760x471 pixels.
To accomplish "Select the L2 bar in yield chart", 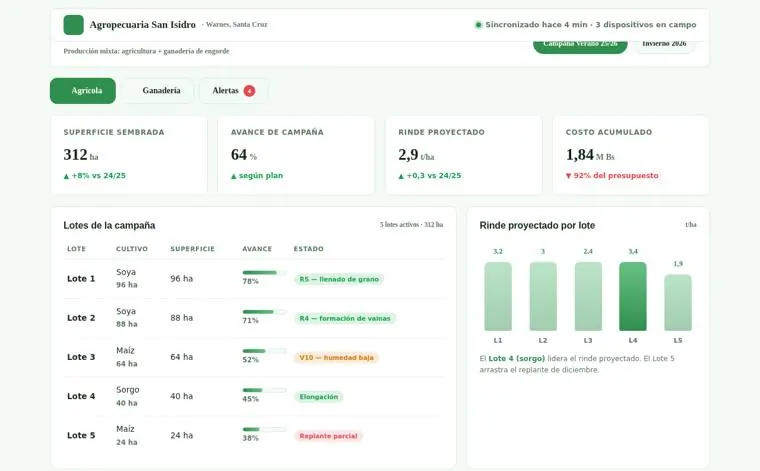I will (x=543, y=297).
